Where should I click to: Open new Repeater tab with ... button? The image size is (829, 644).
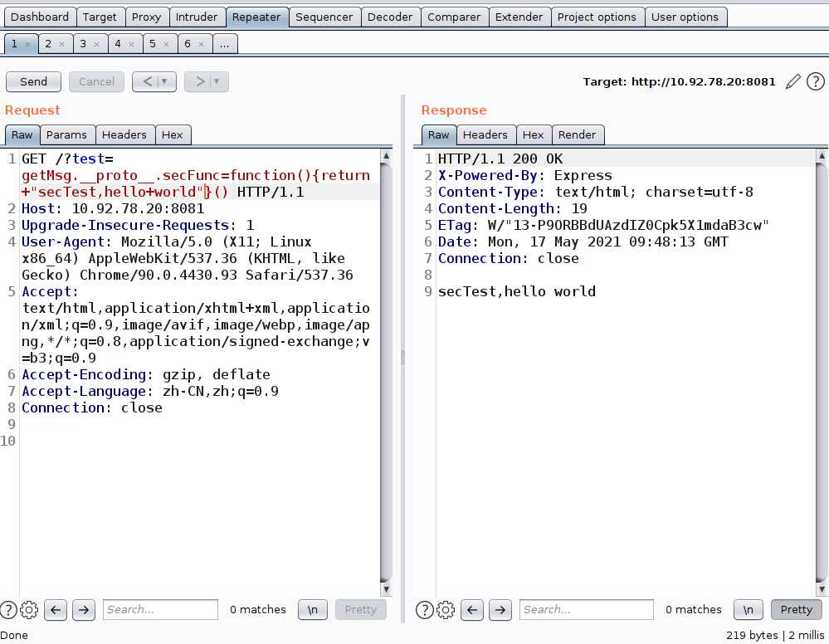(226, 43)
